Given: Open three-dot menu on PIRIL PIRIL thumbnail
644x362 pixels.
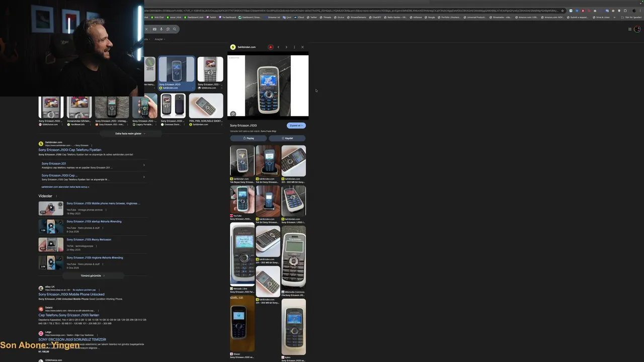Looking at the screenshot, I should [x=222, y=125].
